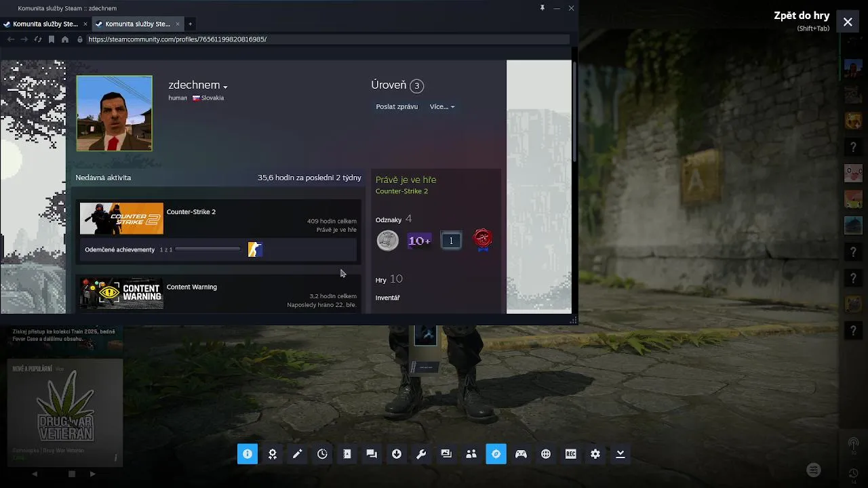Viewport: 868px width, 488px height.
Task: Open the Odznaky badges link
Action: coord(389,220)
